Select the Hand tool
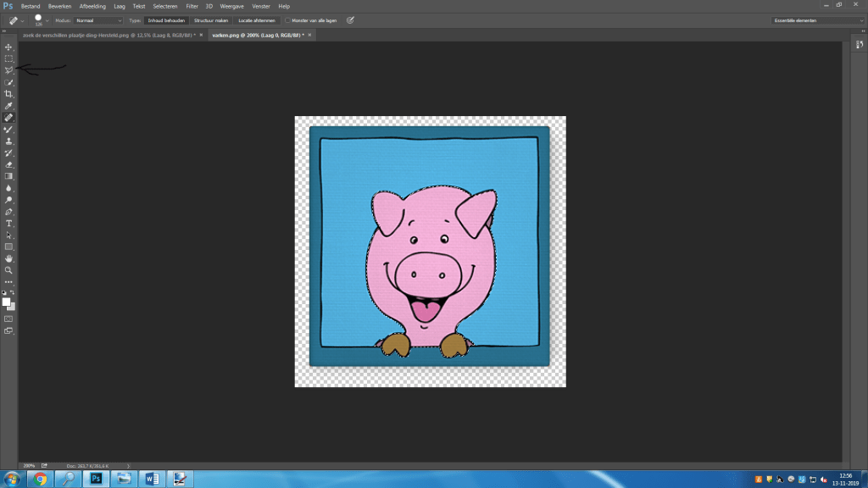 point(8,258)
